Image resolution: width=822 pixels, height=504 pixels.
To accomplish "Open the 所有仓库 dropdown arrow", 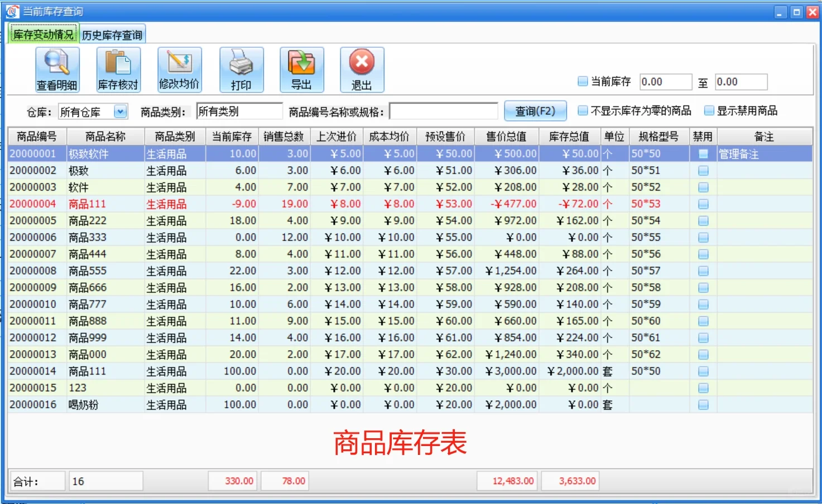I will (121, 111).
